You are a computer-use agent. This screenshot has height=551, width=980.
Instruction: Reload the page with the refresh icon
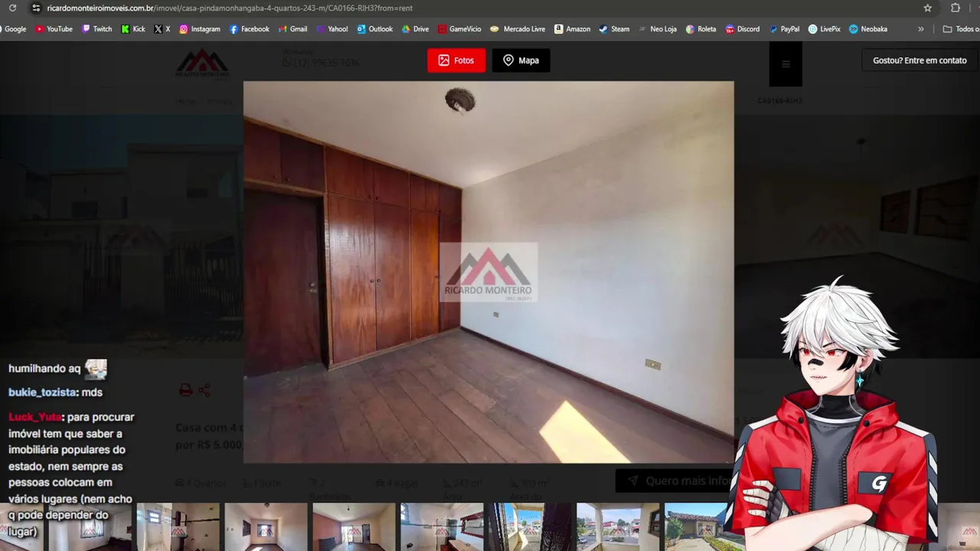pyautogui.click(x=12, y=8)
